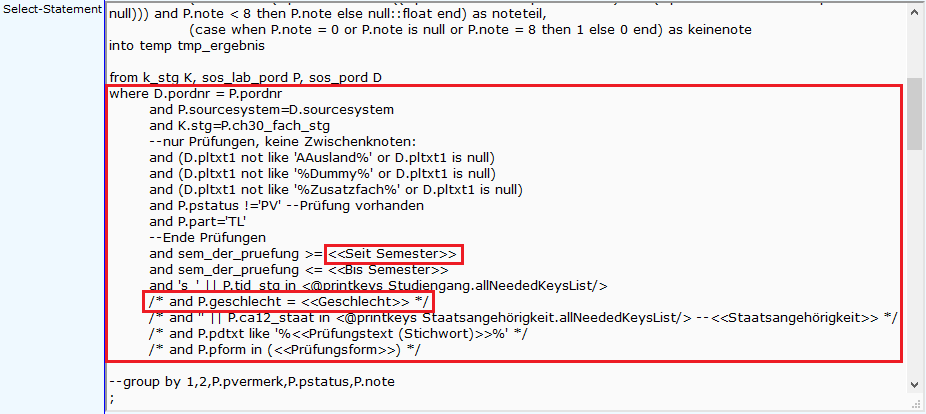Click the <<Staatsangehörigkeit>> placeholder at line end
Image resolution: width=926 pixels, height=414 pixels.
click(x=795, y=318)
